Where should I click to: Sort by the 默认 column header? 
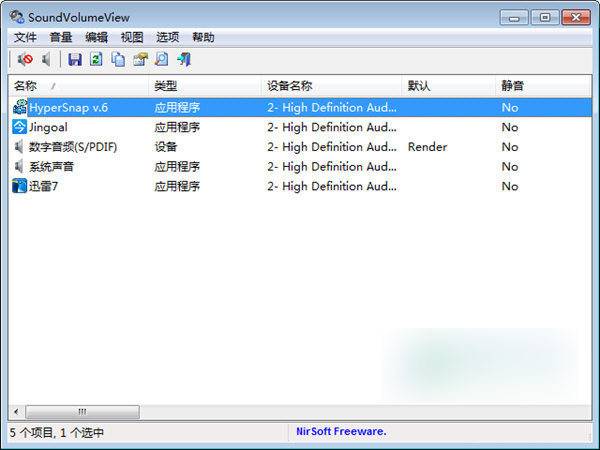pos(449,86)
